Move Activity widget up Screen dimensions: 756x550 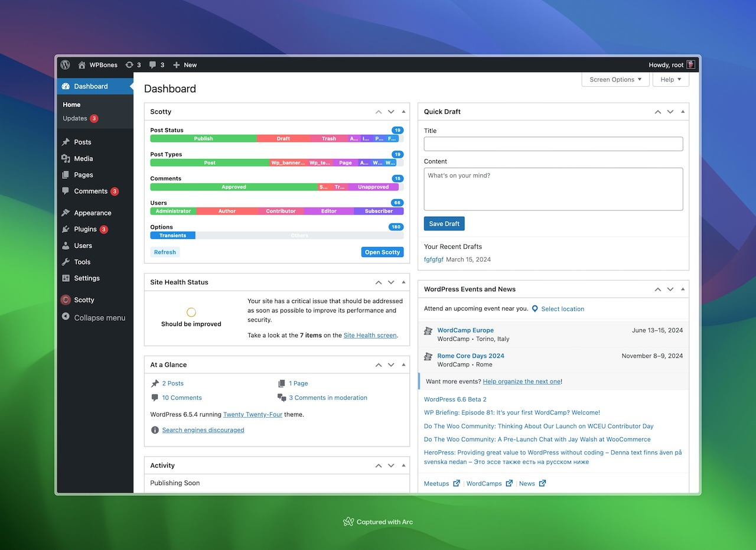pyautogui.click(x=379, y=466)
